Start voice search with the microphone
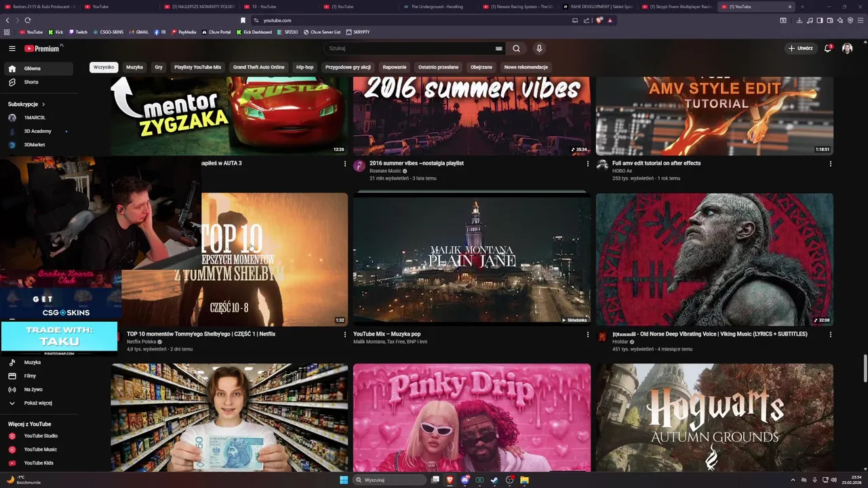The image size is (868, 488). pos(539,48)
